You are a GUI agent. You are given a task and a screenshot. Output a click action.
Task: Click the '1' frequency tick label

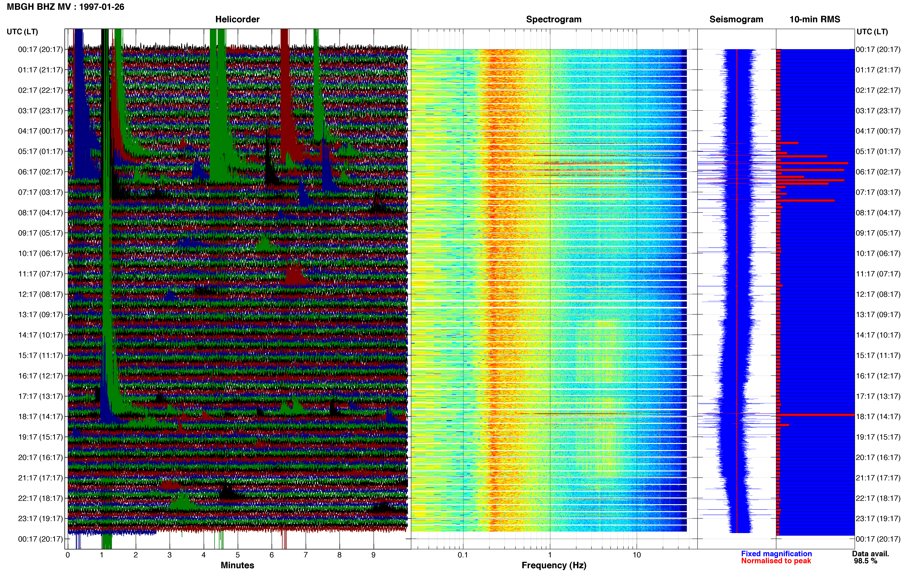pos(550,555)
